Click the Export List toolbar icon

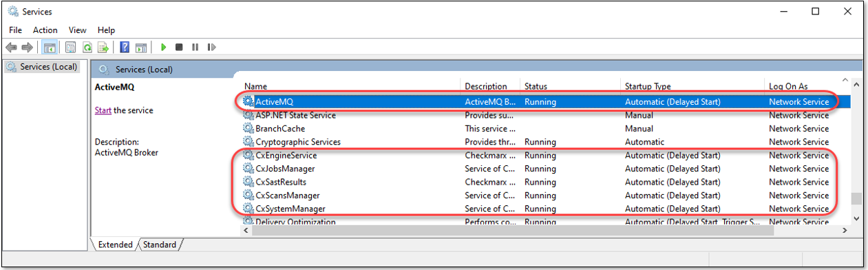click(x=103, y=48)
